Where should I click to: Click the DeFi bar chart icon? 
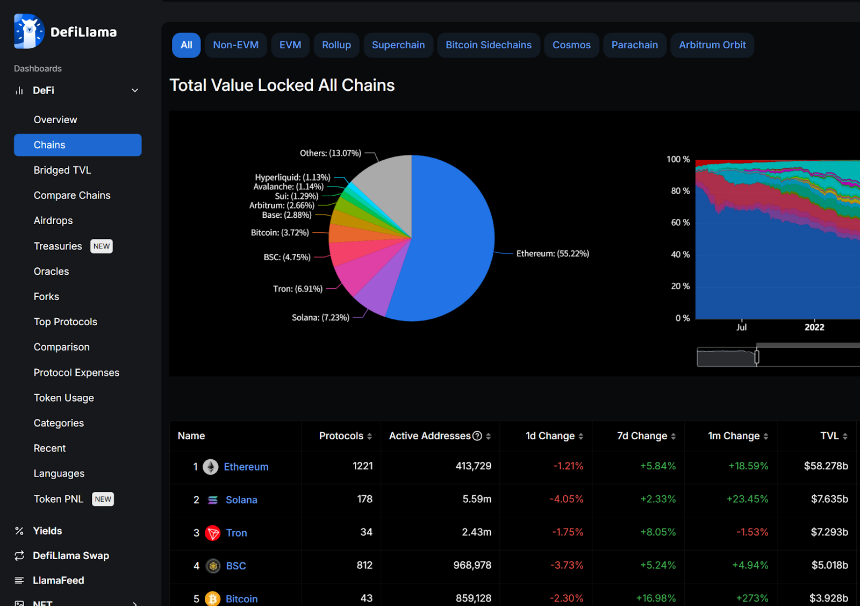[x=19, y=90]
